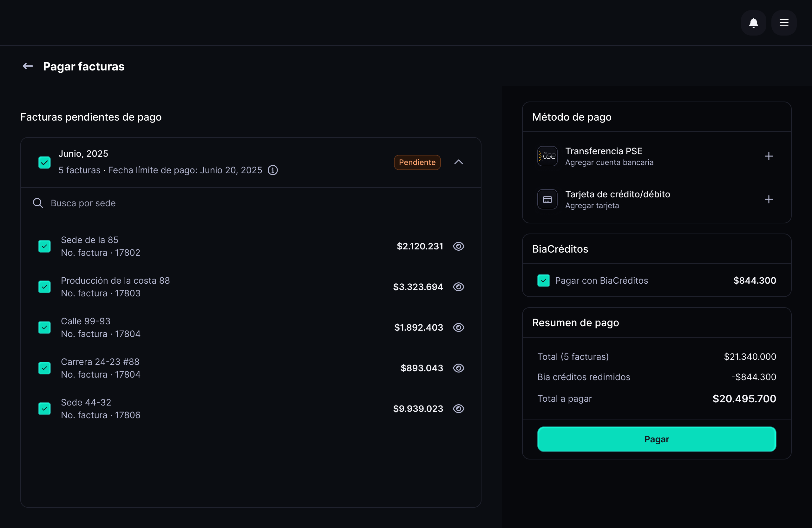Uncheck the Sede de la 85 invoice
This screenshot has width=812, height=528.
click(x=44, y=246)
